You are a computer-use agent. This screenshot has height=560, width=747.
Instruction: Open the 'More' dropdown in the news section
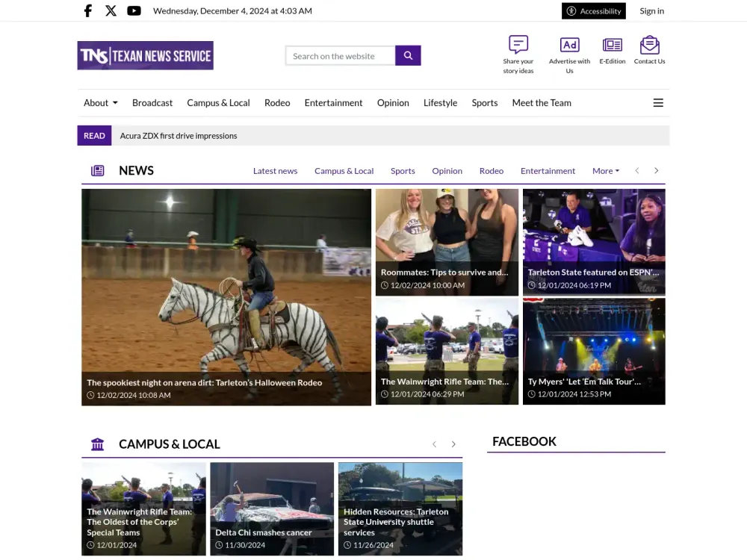pyautogui.click(x=605, y=171)
